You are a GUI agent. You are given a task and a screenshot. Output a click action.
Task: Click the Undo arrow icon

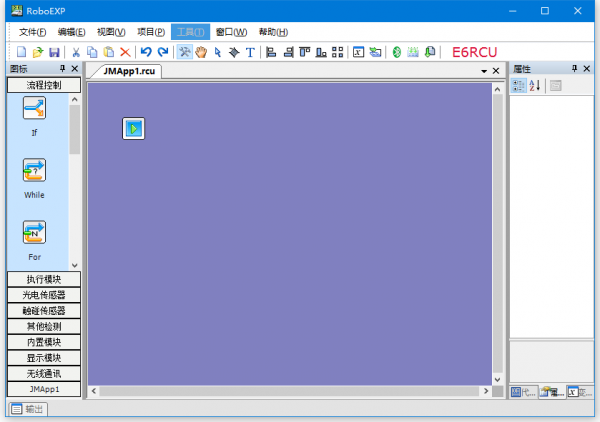[146, 52]
